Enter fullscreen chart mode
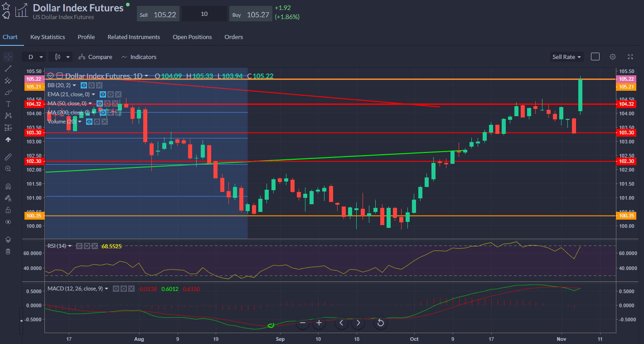Screen dimensions: 644x344 coord(630,57)
